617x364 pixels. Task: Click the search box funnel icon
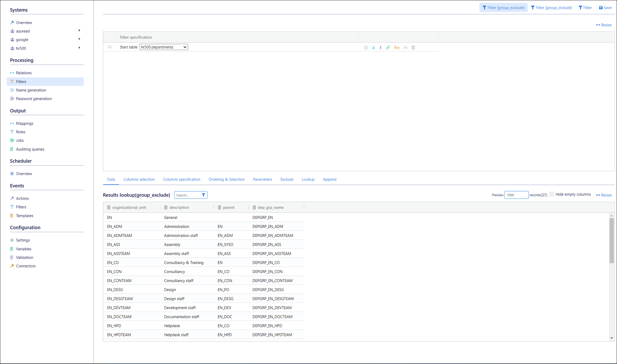tap(203, 195)
